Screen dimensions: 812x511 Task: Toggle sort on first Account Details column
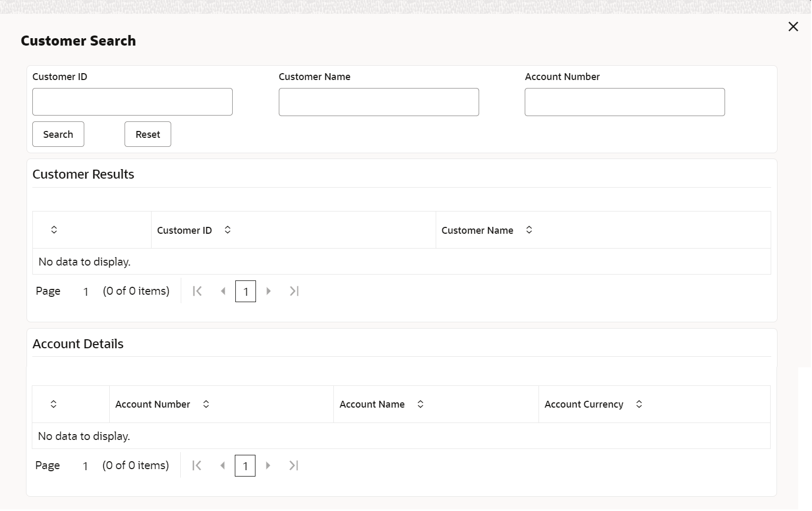click(x=54, y=404)
